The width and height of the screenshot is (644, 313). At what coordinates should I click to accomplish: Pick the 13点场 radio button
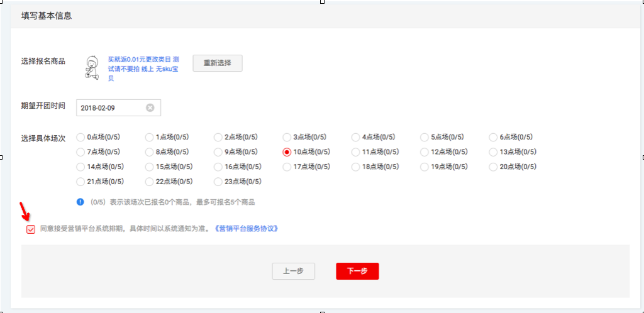pyautogui.click(x=494, y=152)
